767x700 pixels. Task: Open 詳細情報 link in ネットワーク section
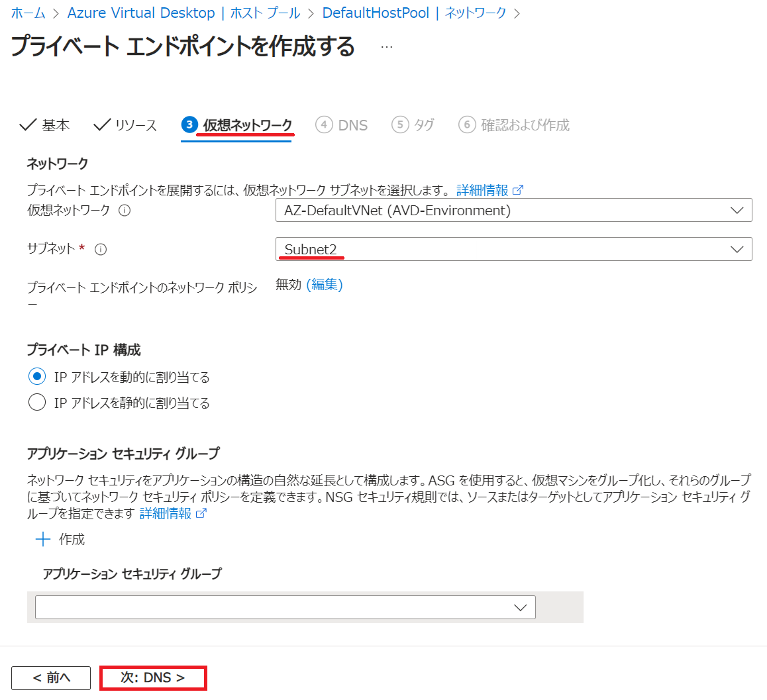(x=489, y=190)
